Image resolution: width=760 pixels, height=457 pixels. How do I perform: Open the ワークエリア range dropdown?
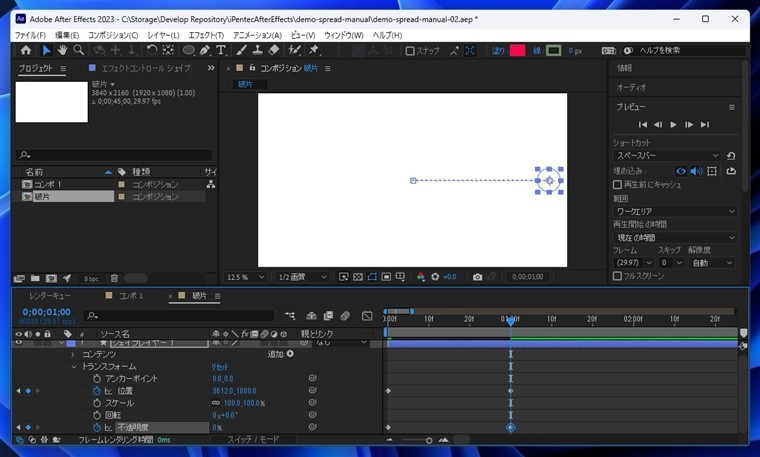675,211
